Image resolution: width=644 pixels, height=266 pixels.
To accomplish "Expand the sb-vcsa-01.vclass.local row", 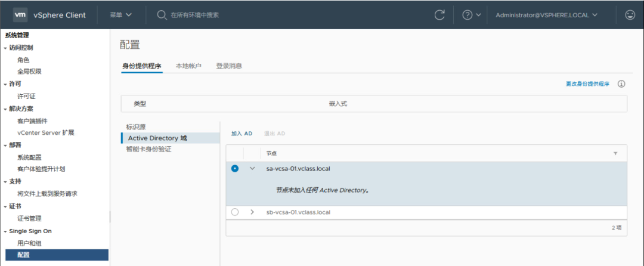I will tap(252, 212).
